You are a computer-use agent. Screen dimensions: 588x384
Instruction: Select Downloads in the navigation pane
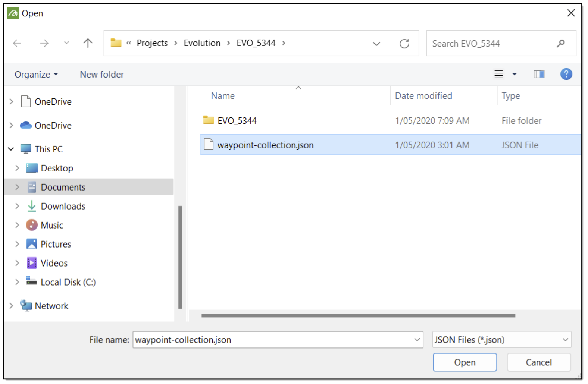63,206
